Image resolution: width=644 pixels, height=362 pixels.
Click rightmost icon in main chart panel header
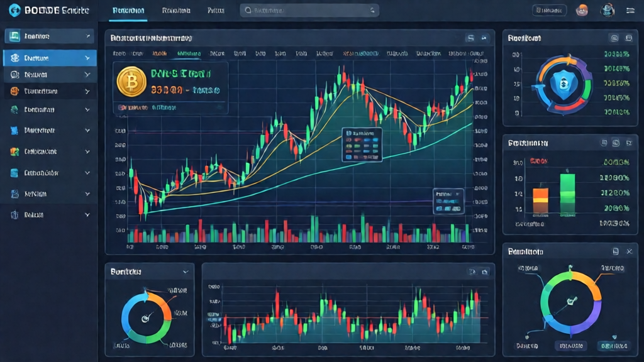[484, 38]
